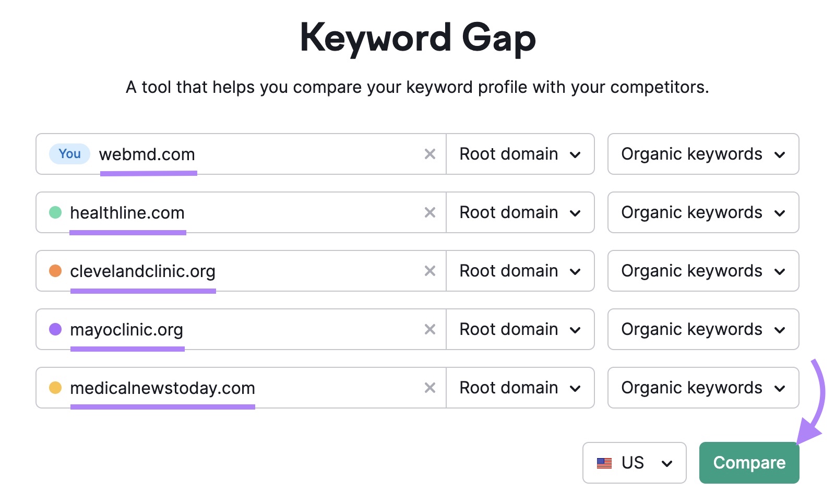Image resolution: width=835 pixels, height=504 pixels.
Task: Click the Compare button
Action: point(749,462)
